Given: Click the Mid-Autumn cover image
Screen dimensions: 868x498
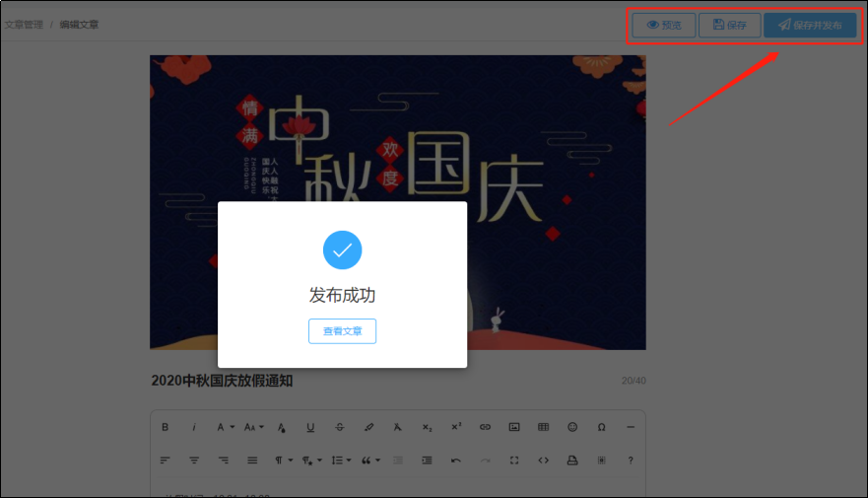Looking at the screenshot, I should pos(397,202).
